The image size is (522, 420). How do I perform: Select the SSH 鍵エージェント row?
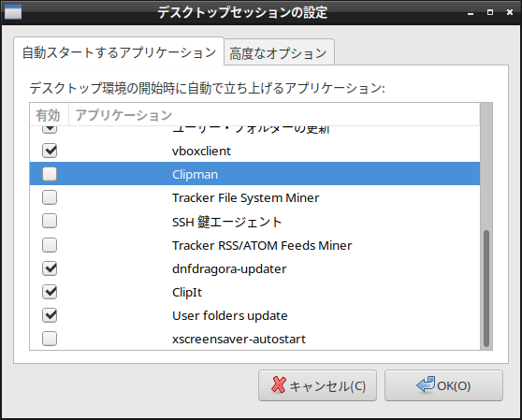pos(254,222)
